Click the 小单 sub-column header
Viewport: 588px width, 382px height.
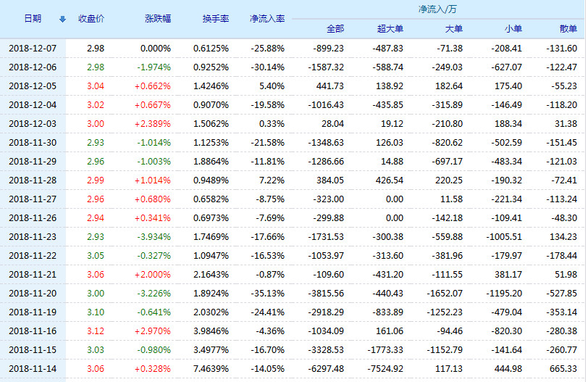(x=513, y=29)
